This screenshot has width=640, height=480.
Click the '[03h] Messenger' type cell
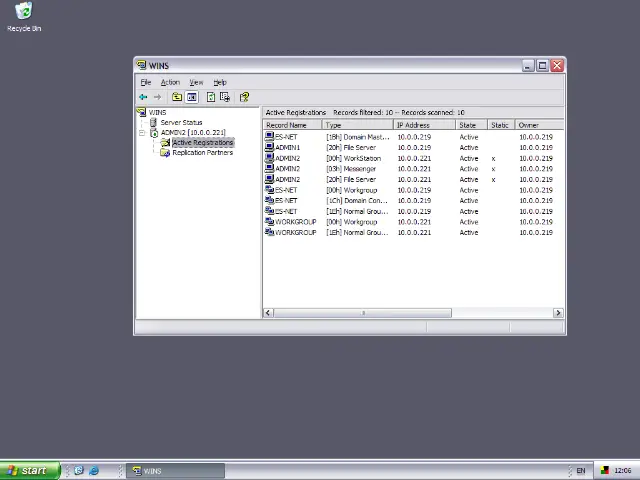(x=351, y=169)
